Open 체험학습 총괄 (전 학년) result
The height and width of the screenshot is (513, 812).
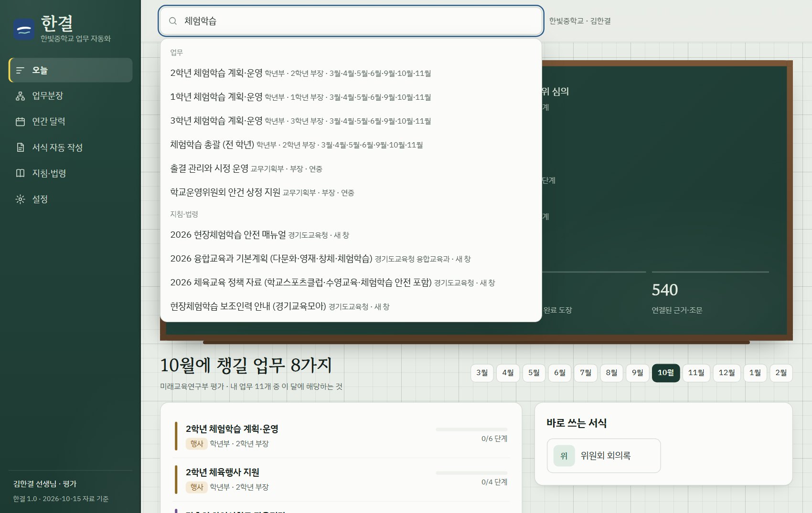(x=351, y=145)
